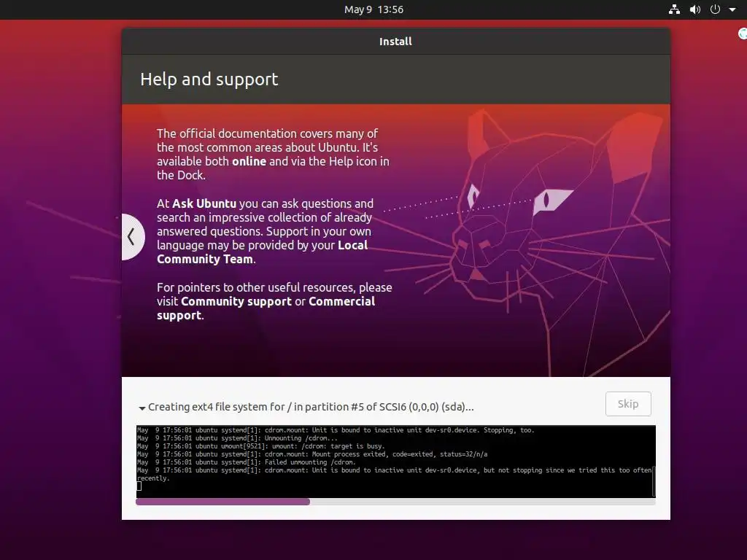Image resolution: width=747 pixels, height=560 pixels.
Task: Click the 'Help and support' heading
Action: [209, 79]
